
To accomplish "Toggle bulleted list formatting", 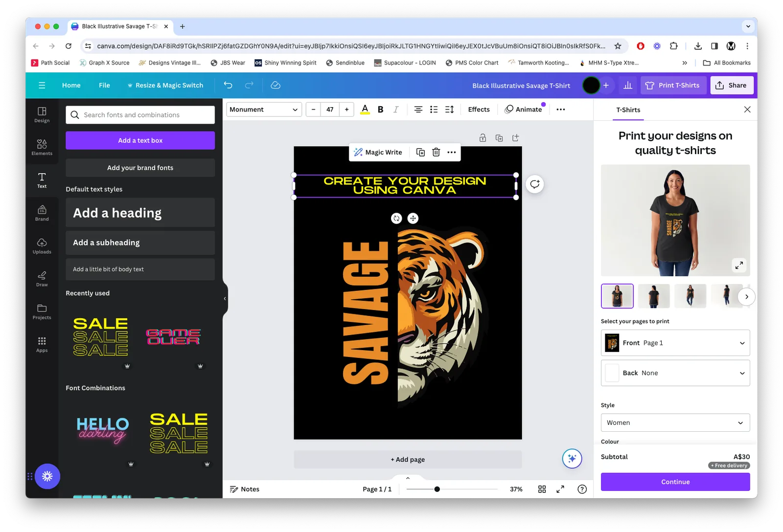I will tap(434, 110).
